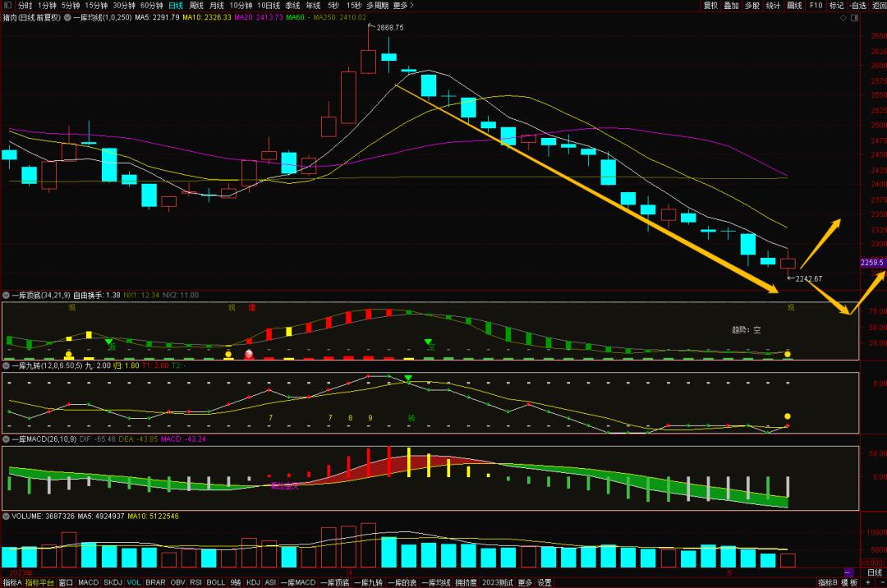This screenshot has width=887, height=588.
Task: Collapse the 一库顶底 indicator panel
Action: click(7, 295)
